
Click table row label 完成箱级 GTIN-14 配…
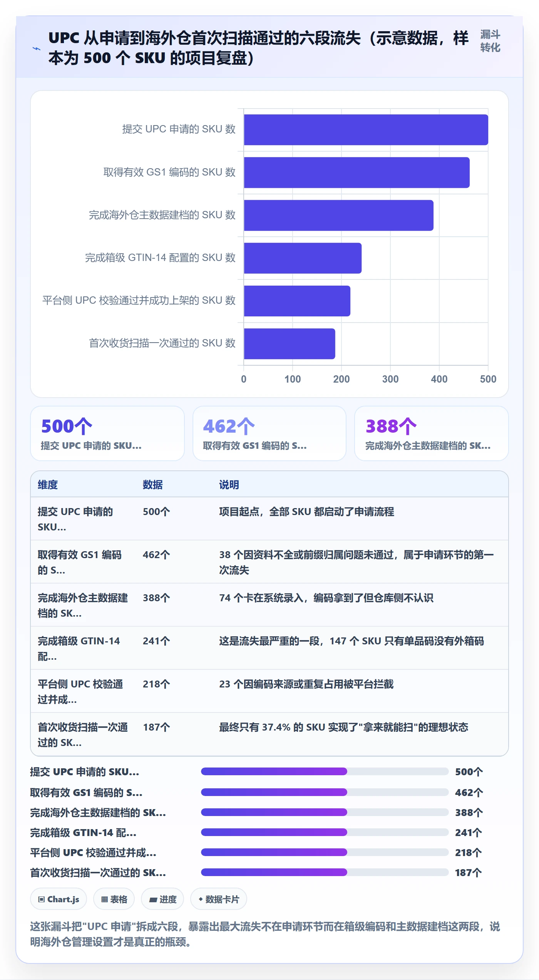pyautogui.click(x=79, y=649)
